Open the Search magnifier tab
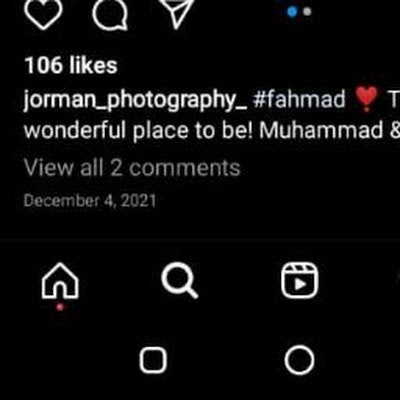Screen dimensions: 400x400 (179, 280)
